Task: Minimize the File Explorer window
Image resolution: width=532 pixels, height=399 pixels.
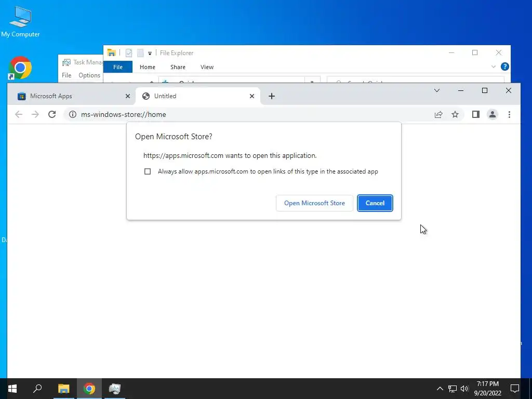Action: pyautogui.click(x=451, y=52)
